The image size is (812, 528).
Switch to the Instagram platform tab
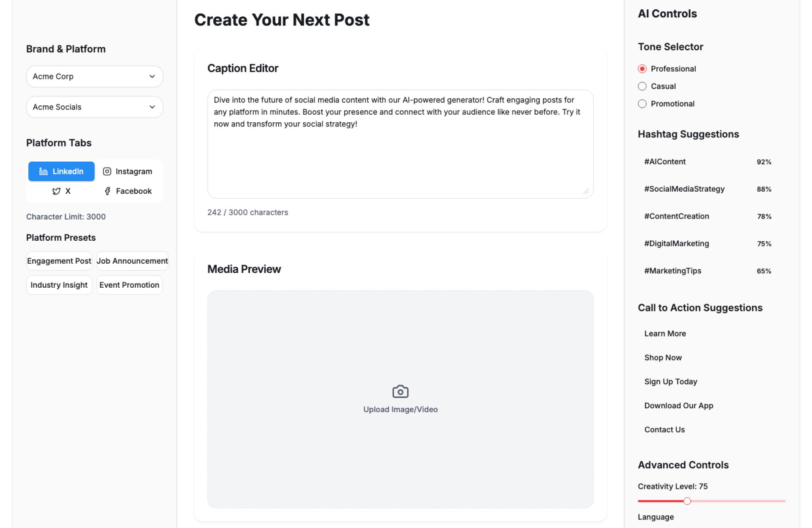click(128, 171)
